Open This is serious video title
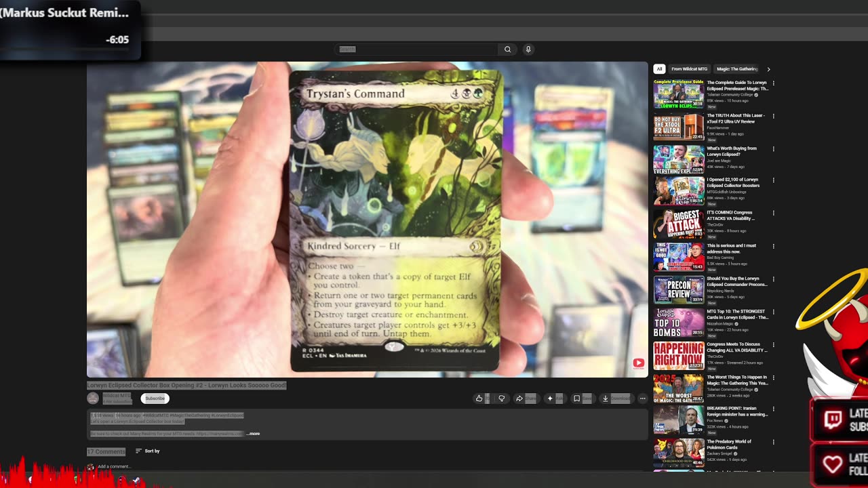The image size is (868, 488). click(x=732, y=249)
